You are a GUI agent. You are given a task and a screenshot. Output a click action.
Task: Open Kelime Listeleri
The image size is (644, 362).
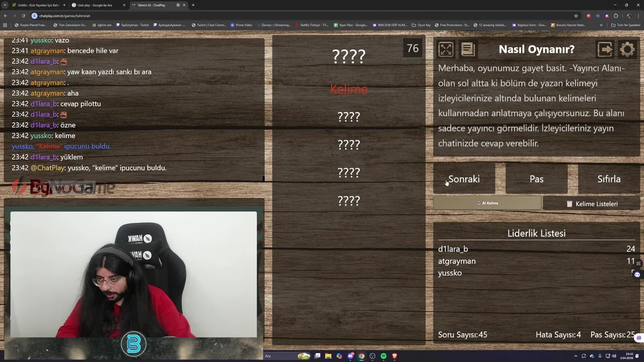tap(592, 204)
